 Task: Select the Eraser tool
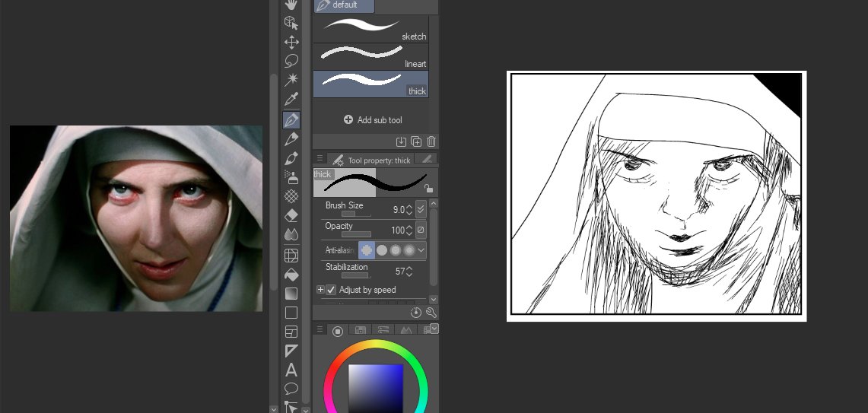click(x=291, y=215)
